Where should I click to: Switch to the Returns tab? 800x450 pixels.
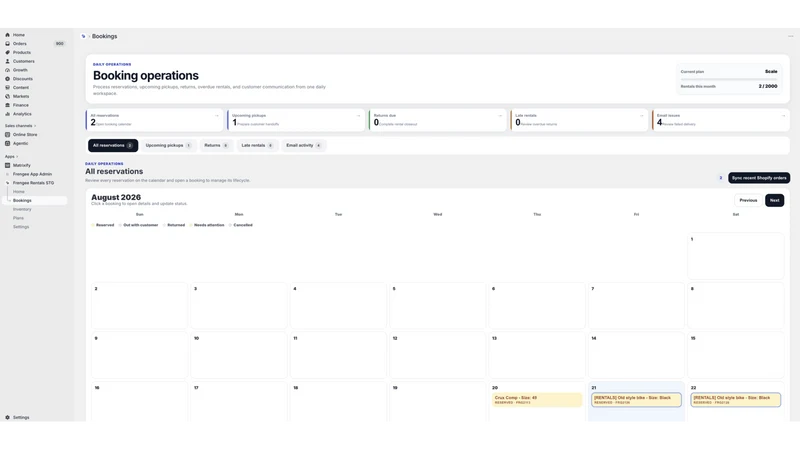pyautogui.click(x=216, y=145)
